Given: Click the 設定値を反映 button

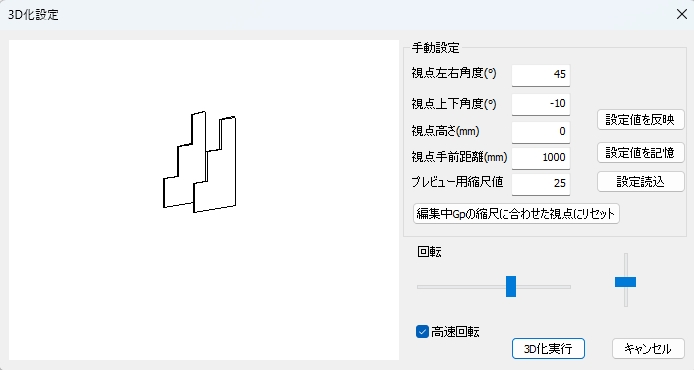Looking at the screenshot, I should point(640,119).
